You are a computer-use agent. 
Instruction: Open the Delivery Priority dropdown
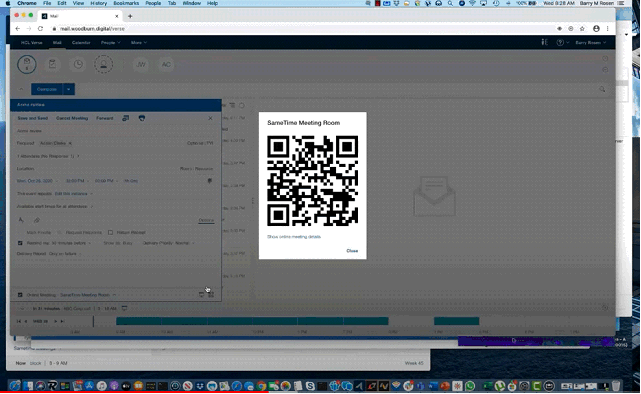(x=168, y=243)
